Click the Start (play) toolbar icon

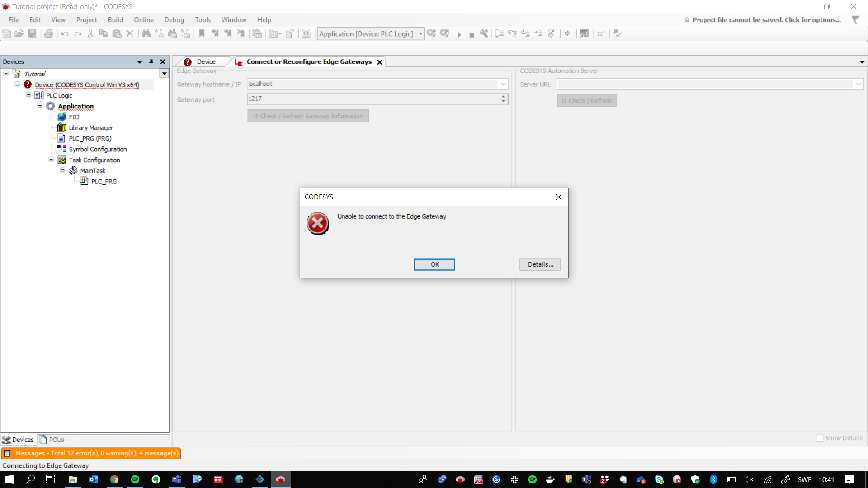[459, 34]
